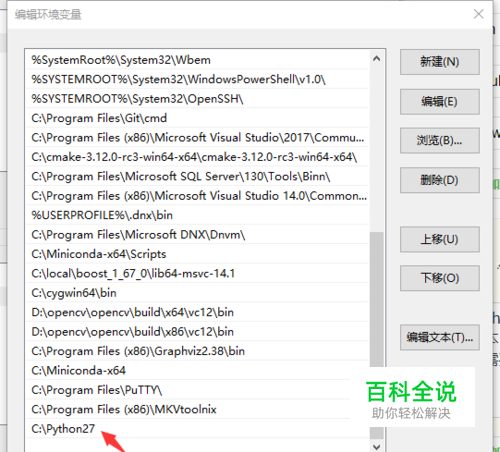Select the System32\OpenSSH\ path entry
This screenshot has height=452, width=500.
(197, 99)
